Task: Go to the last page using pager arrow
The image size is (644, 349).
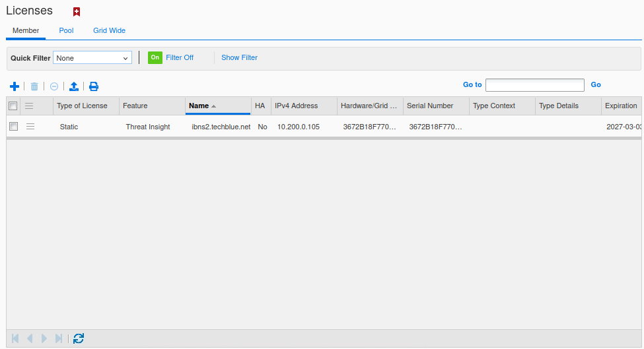Action: pos(59,338)
